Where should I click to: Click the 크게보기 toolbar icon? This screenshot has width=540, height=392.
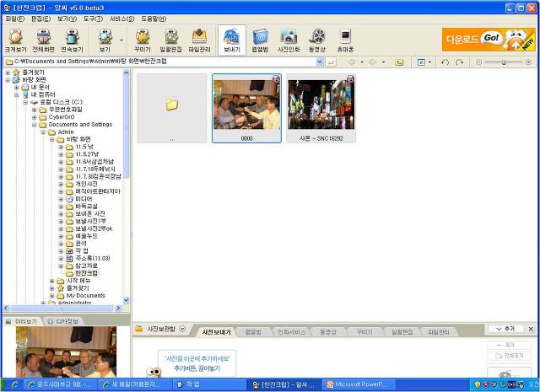pos(15,40)
